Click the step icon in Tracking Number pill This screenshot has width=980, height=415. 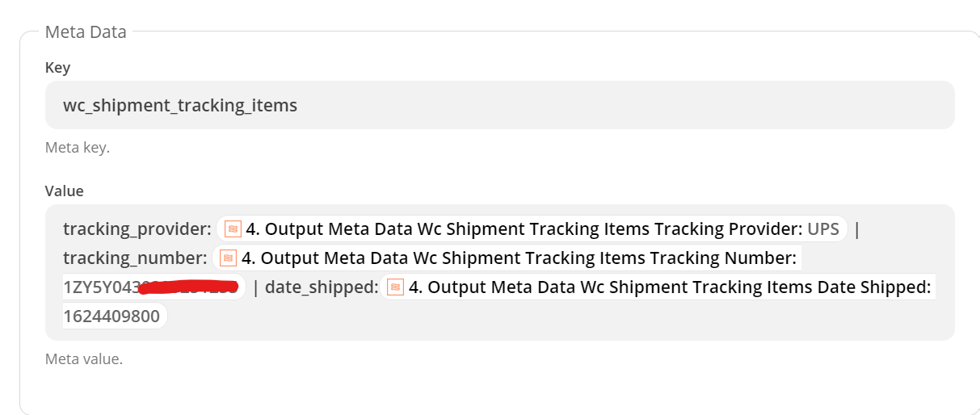point(229,258)
